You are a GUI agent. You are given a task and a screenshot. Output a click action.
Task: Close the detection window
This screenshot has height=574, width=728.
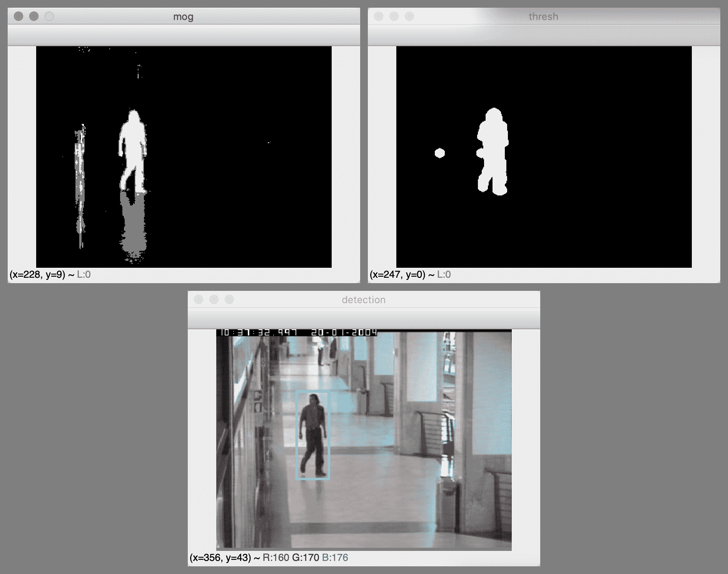pyautogui.click(x=199, y=299)
